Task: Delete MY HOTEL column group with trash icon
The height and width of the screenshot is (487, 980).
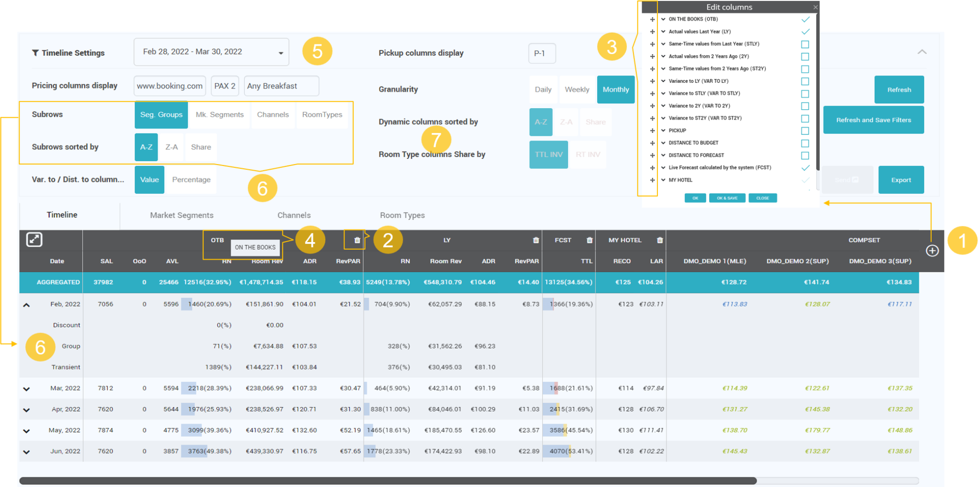Action: click(x=660, y=240)
